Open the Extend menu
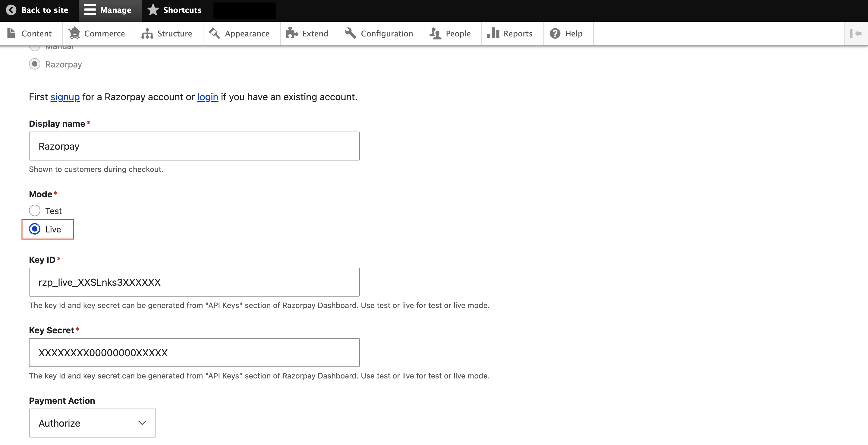 point(310,33)
